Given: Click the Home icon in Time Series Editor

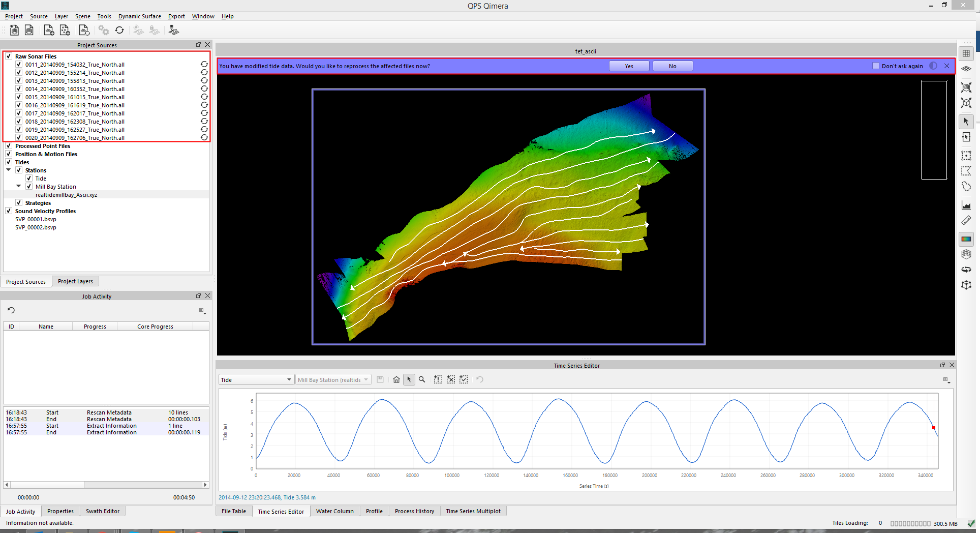Looking at the screenshot, I should tap(396, 380).
